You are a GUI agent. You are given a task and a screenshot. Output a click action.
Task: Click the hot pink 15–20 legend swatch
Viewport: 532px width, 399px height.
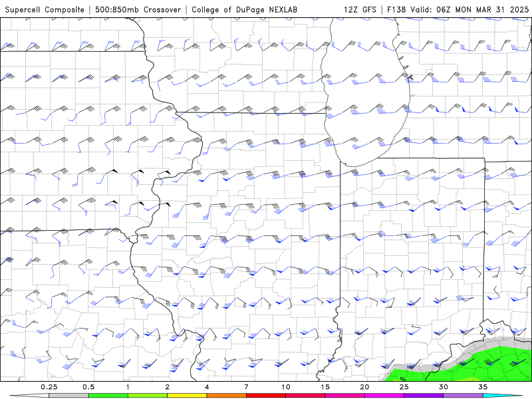click(344, 396)
